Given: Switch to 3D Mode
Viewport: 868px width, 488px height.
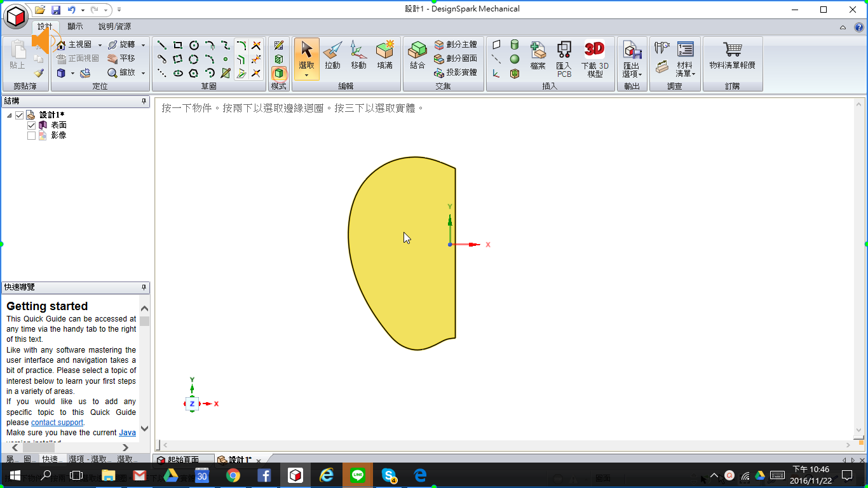Looking at the screenshot, I should [279, 73].
